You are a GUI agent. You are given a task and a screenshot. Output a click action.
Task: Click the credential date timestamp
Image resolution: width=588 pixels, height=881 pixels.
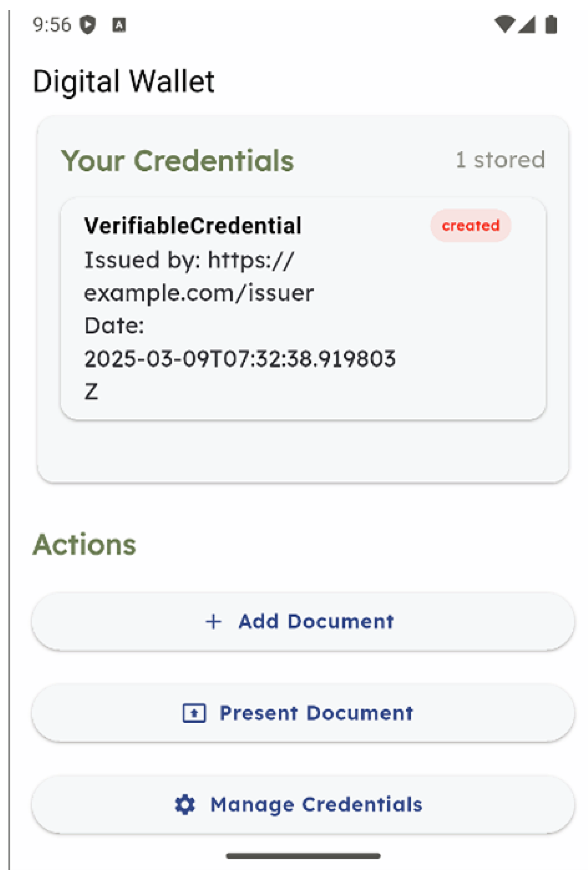239,358
